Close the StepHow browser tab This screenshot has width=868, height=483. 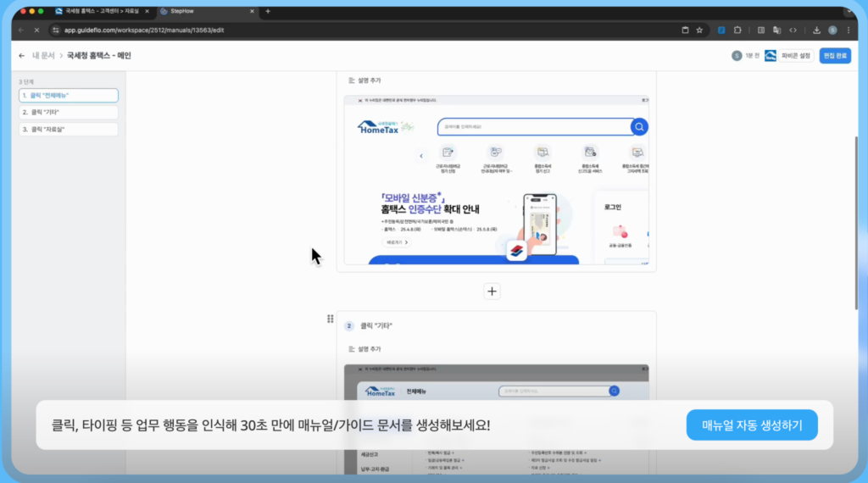pyautogui.click(x=252, y=11)
